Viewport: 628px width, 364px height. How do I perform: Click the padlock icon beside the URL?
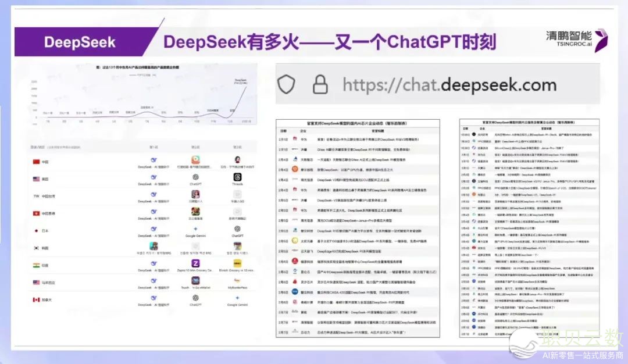point(320,84)
